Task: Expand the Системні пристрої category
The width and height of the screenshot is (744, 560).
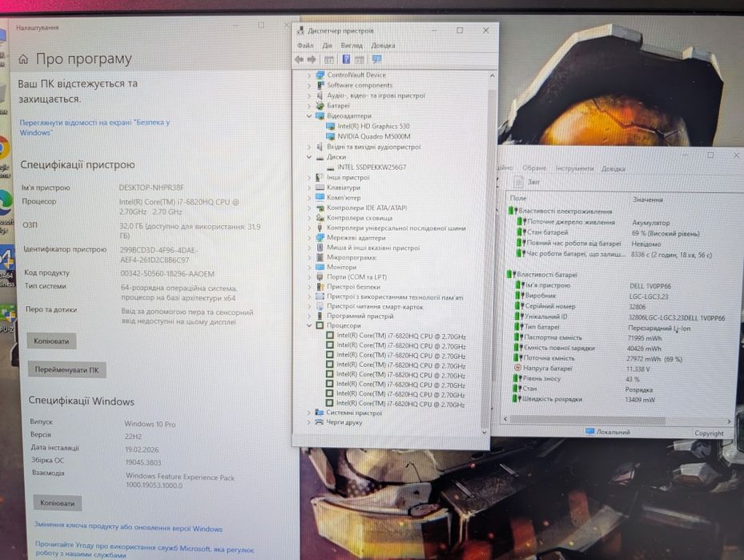Action: click(309, 413)
